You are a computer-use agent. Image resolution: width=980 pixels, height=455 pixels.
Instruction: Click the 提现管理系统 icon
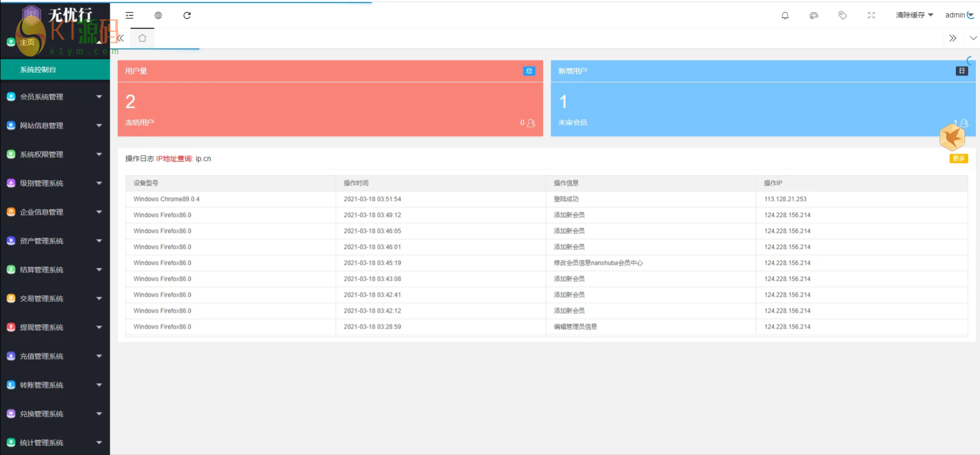coord(11,327)
